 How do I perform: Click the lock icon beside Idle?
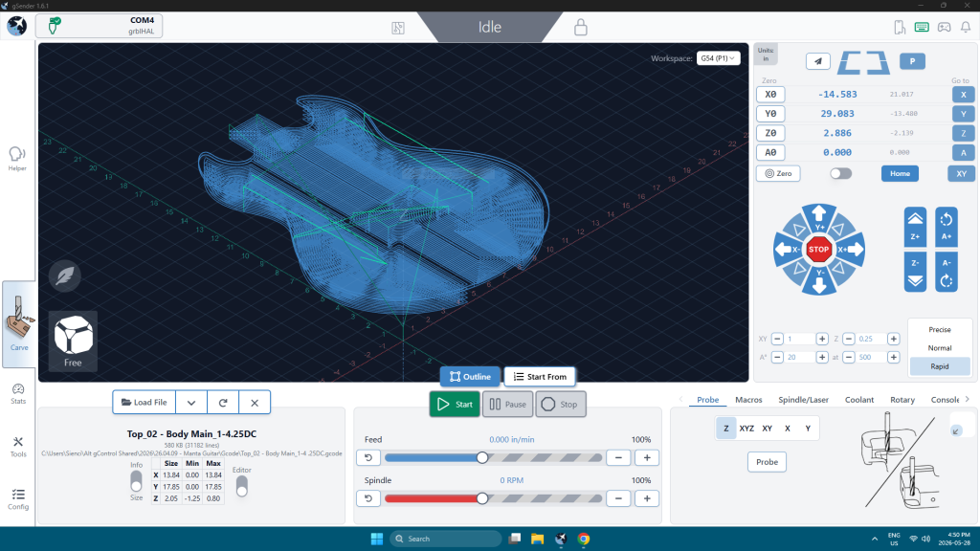coord(581,27)
